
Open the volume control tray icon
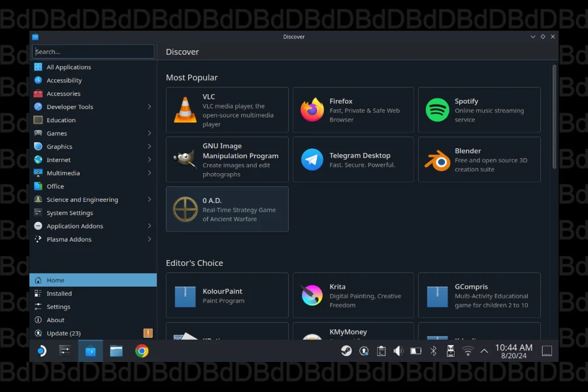[399, 351]
